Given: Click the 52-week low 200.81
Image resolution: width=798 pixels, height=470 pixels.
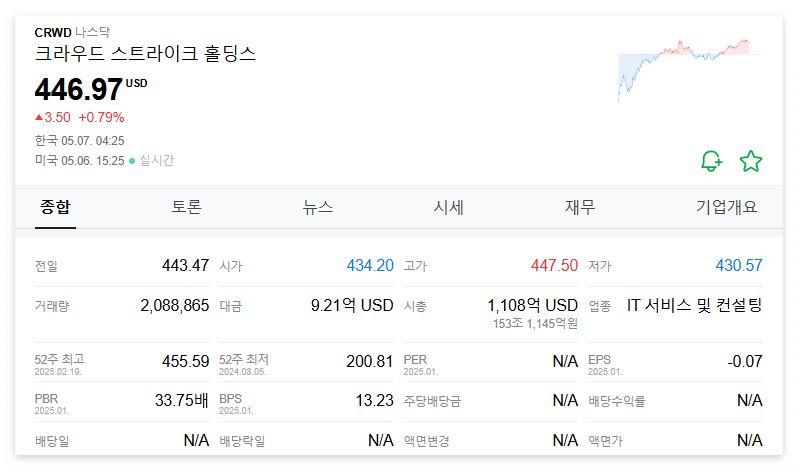Looking at the screenshot, I should (x=370, y=362).
